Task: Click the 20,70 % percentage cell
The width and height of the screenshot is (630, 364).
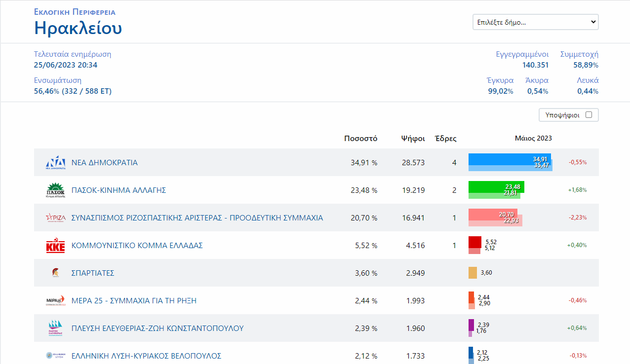Action: 364,218
